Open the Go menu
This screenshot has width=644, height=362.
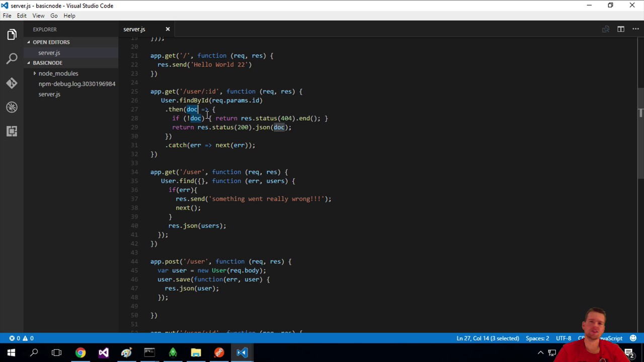click(54, 16)
